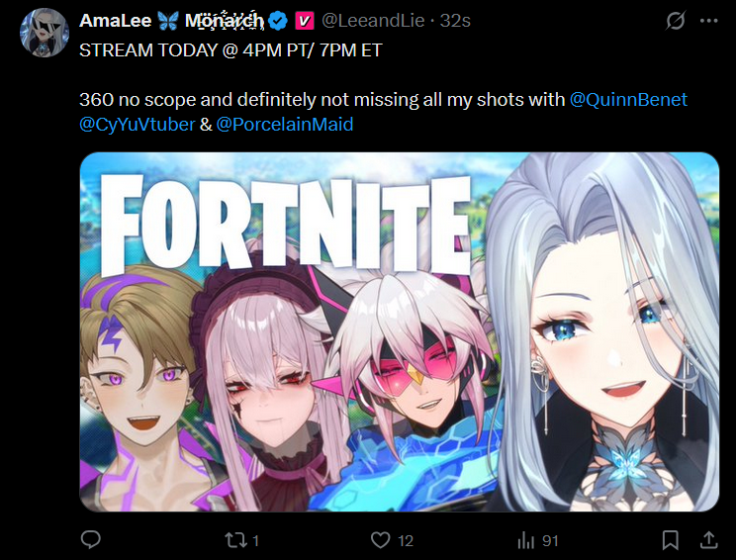The height and width of the screenshot is (560, 736).
Task: Open AmaLee's profile avatar picture
Action: 44,32
